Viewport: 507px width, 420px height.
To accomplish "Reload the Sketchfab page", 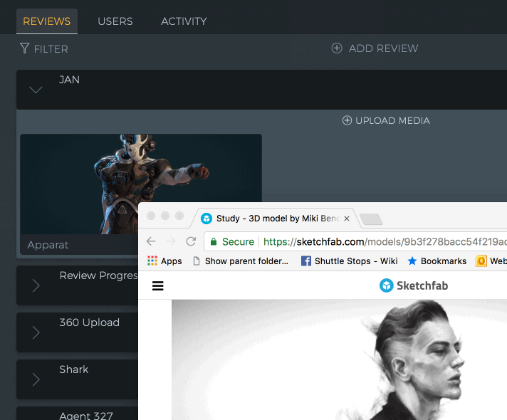I will (191, 241).
